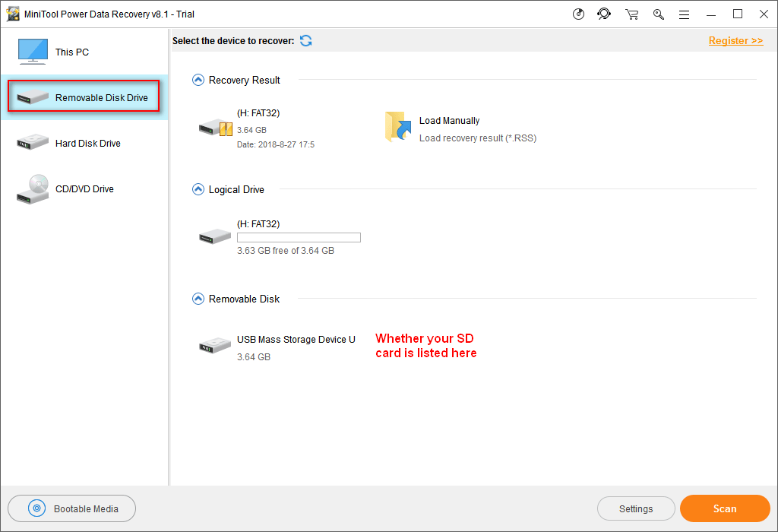The image size is (778, 532).
Task: Switch to This PC tab
Action: [x=72, y=52]
